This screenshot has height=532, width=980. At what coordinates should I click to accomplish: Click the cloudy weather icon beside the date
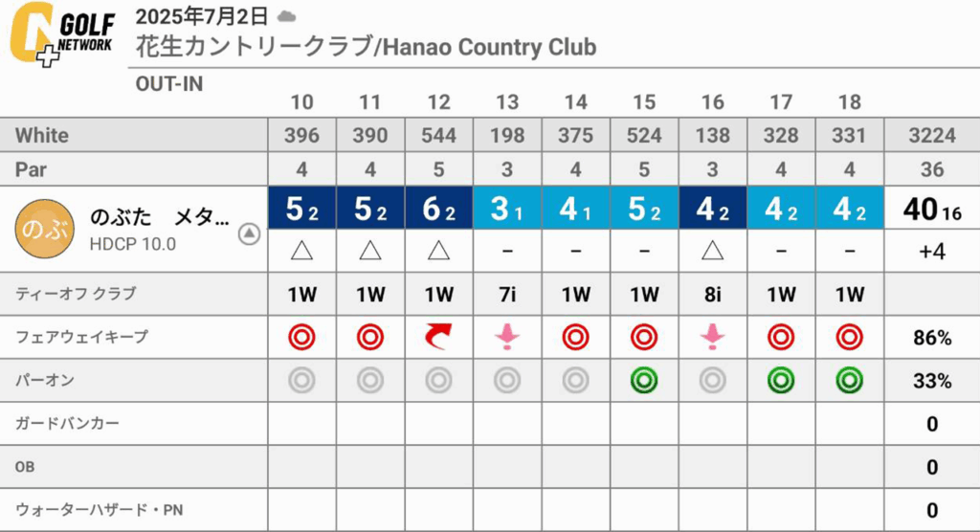286,16
